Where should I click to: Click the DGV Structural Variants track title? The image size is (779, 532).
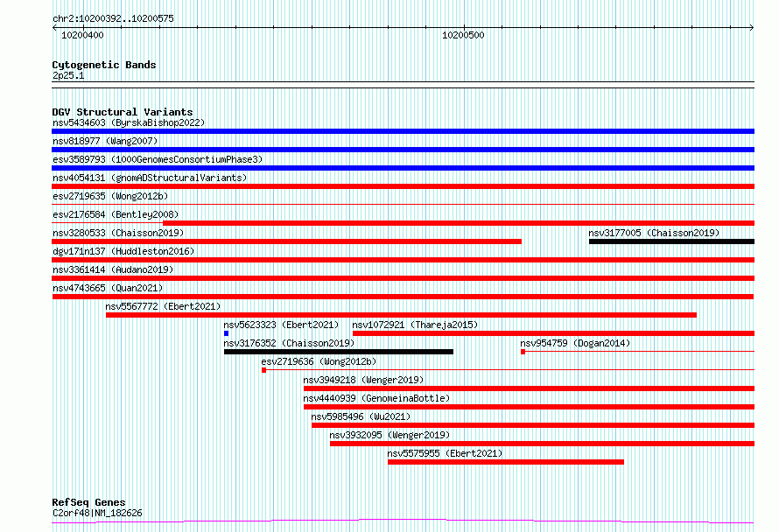123,112
